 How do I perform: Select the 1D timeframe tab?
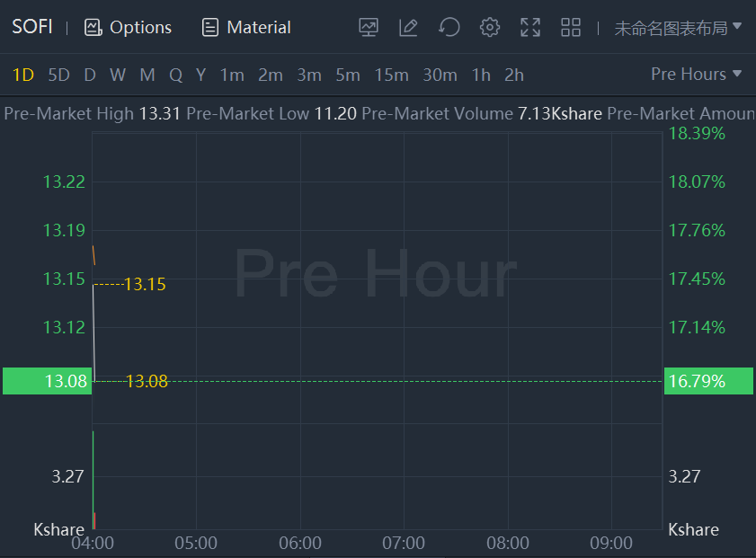pyautogui.click(x=22, y=75)
